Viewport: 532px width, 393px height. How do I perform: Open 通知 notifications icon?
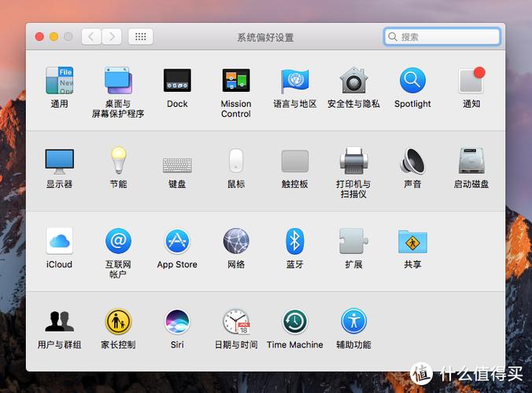(x=471, y=80)
